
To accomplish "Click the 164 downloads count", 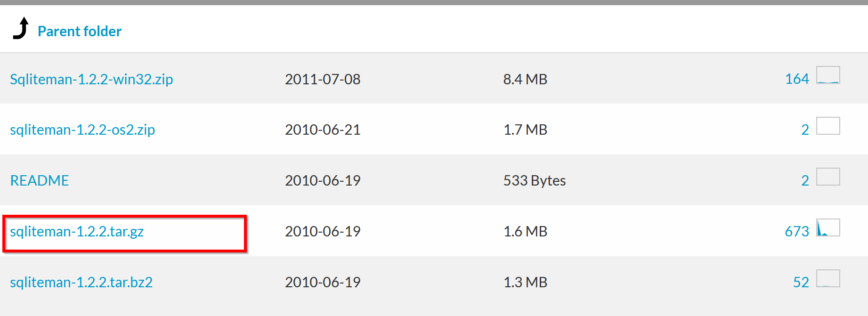I will coord(797,79).
